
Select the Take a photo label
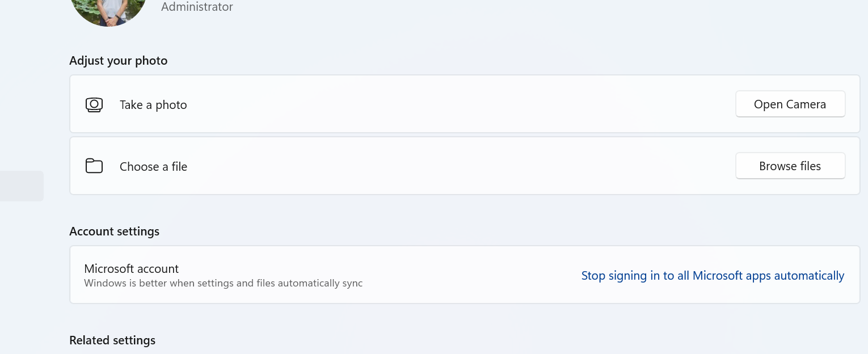coord(153,105)
